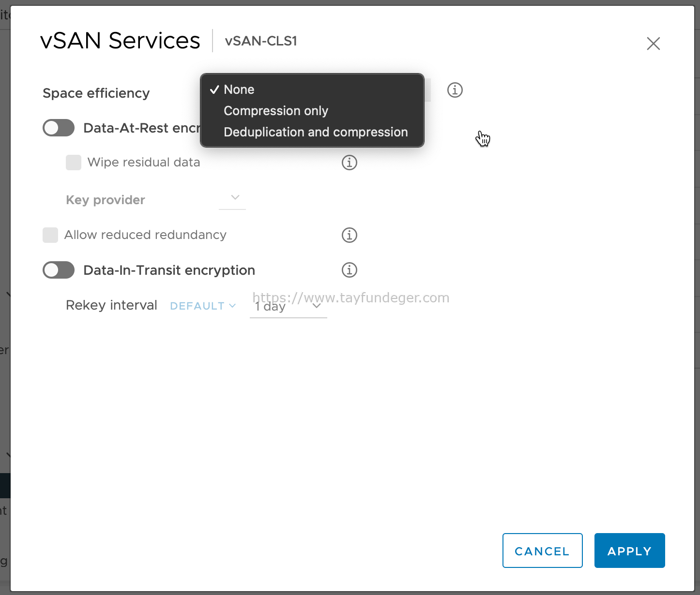This screenshot has height=595, width=700.
Task: Toggle Data-In-Transit encryption switch
Action: click(59, 270)
